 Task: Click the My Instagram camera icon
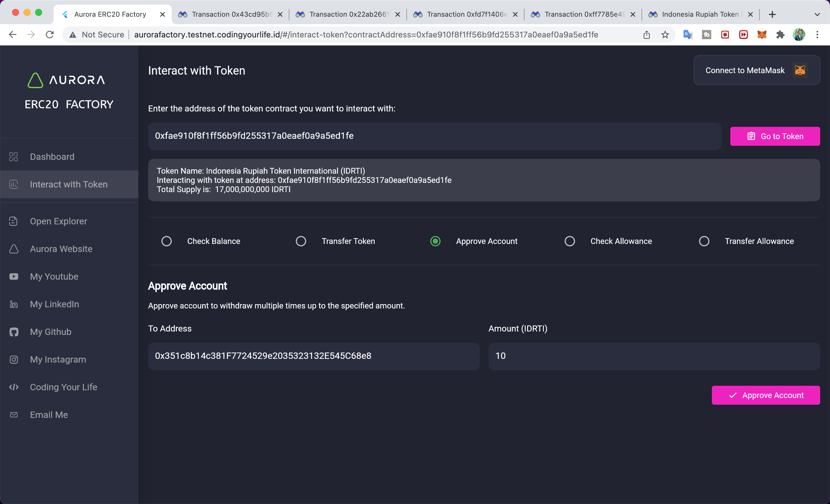pyautogui.click(x=14, y=359)
